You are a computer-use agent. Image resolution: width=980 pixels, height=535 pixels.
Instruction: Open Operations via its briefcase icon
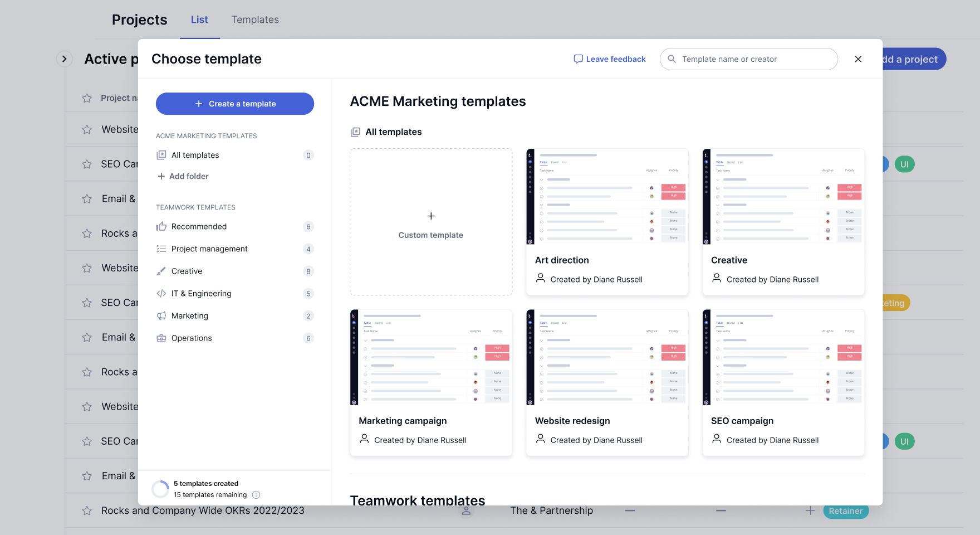(x=161, y=338)
